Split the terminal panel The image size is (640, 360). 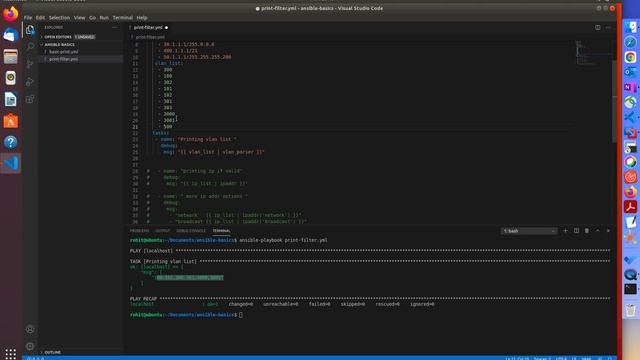[x=576, y=231]
